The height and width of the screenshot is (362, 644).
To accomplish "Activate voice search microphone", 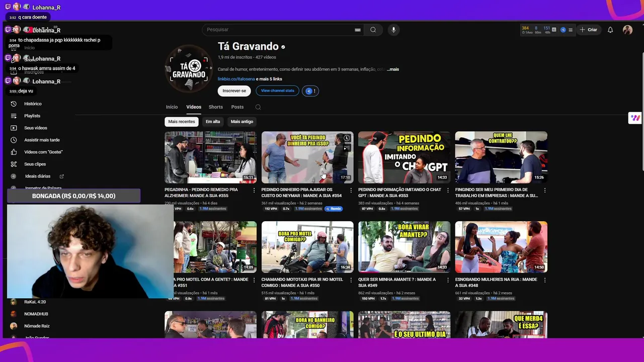I will 393,30.
